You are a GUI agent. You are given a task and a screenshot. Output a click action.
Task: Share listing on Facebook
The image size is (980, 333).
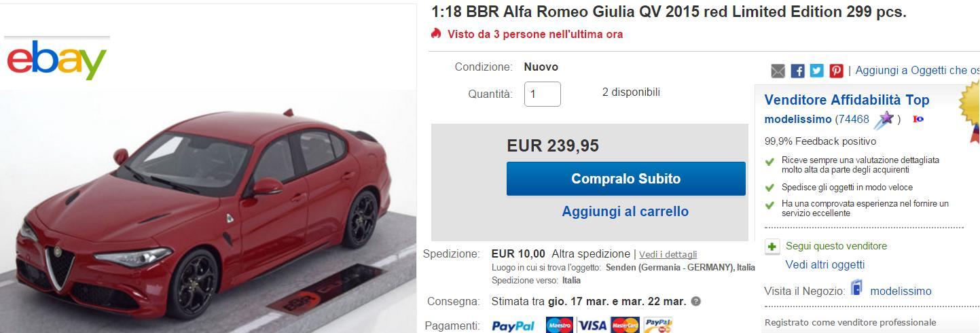798,71
